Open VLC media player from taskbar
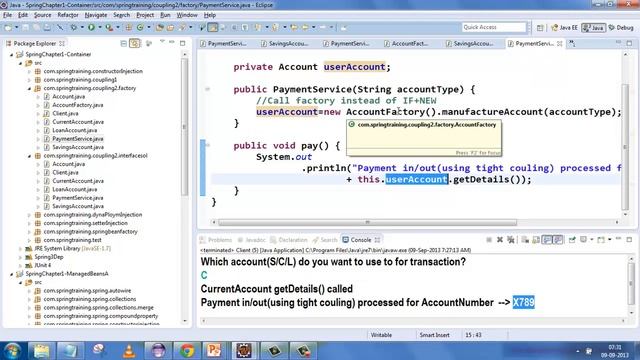Image resolution: width=640 pixels, height=360 pixels. click(129, 351)
